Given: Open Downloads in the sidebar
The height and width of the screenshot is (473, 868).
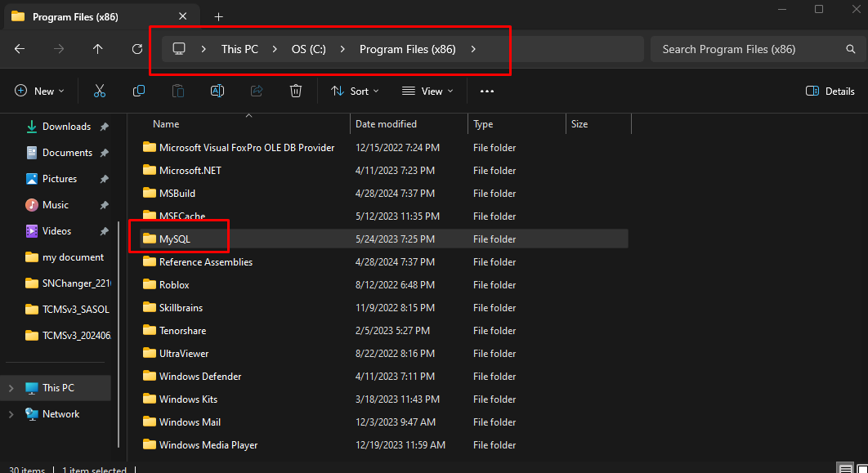Looking at the screenshot, I should tap(66, 127).
